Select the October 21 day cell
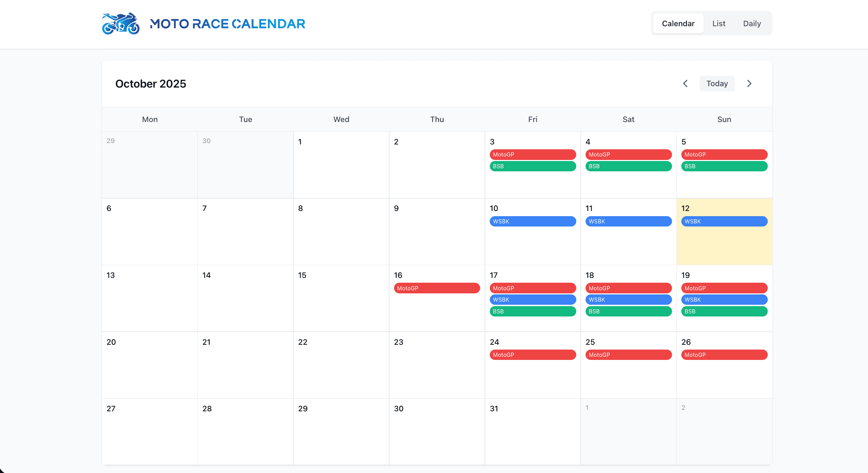868x473 pixels. (245, 369)
